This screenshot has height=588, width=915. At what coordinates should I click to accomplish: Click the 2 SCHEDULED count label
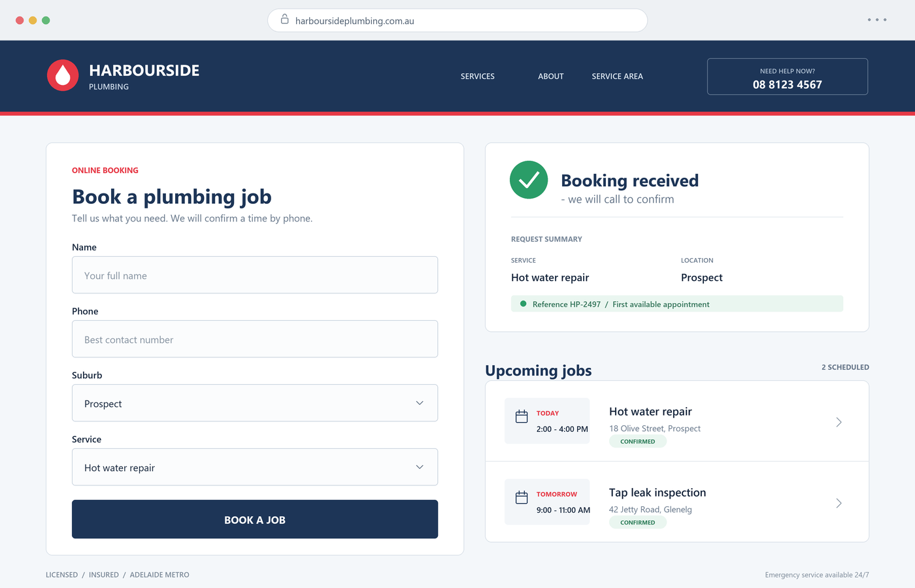coord(845,367)
